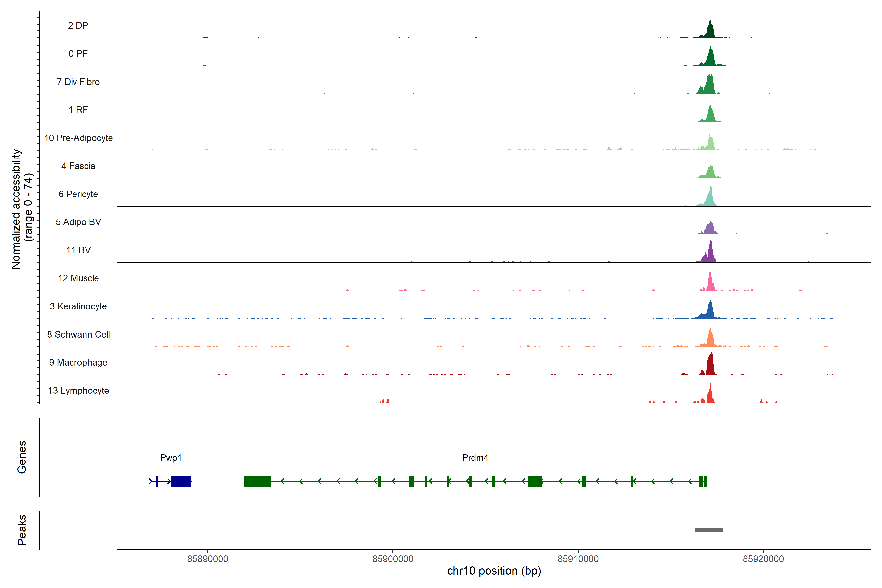Select the 10 Pre-Adipocyte track label
This screenshot has width=882, height=588.
78,138
